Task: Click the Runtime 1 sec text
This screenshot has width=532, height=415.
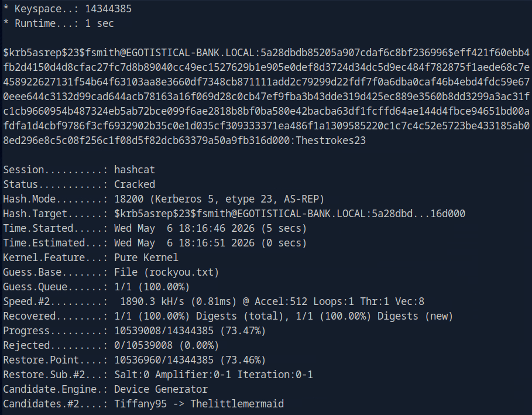Action: pyautogui.click(x=99, y=23)
